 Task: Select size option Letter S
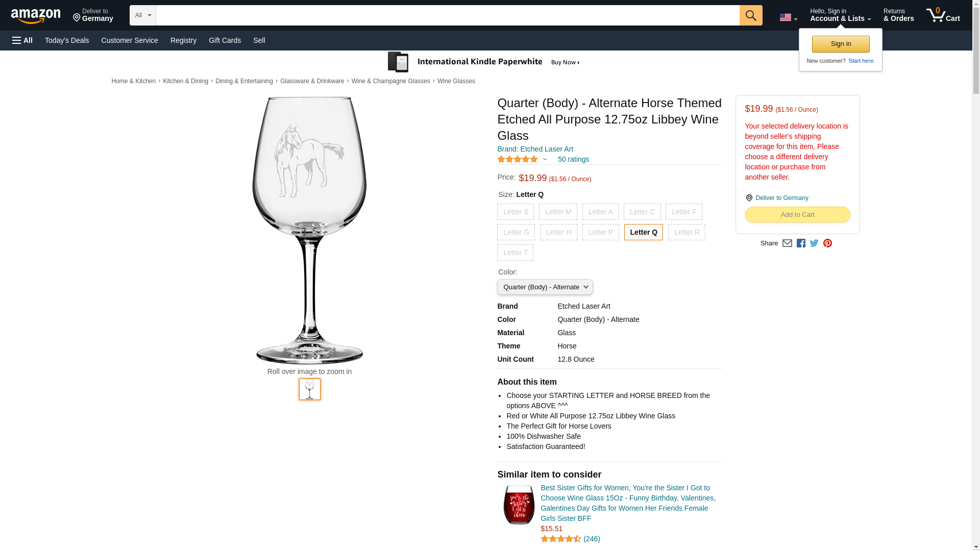point(516,212)
